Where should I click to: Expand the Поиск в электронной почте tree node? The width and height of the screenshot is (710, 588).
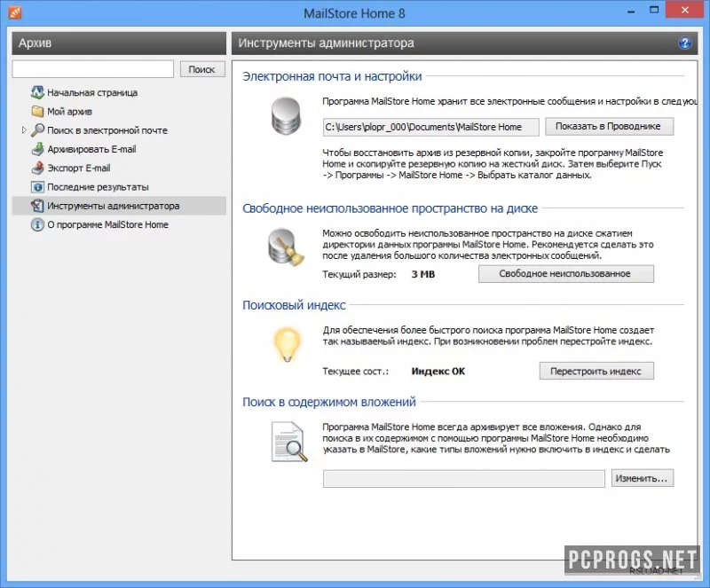pos(24,129)
